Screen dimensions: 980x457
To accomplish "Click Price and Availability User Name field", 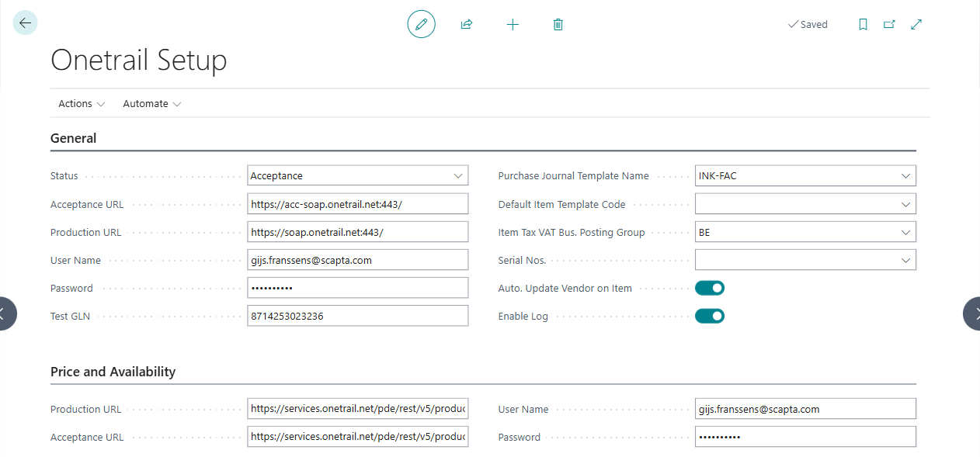I will (x=805, y=409).
